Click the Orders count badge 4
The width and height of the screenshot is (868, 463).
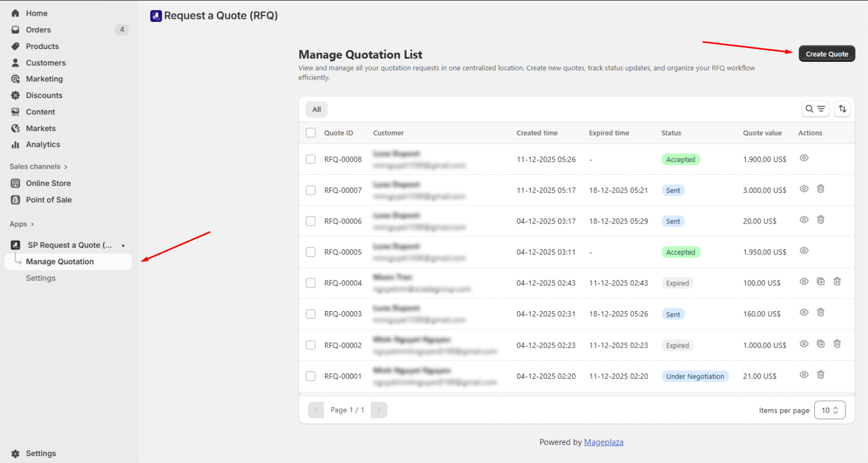(122, 30)
